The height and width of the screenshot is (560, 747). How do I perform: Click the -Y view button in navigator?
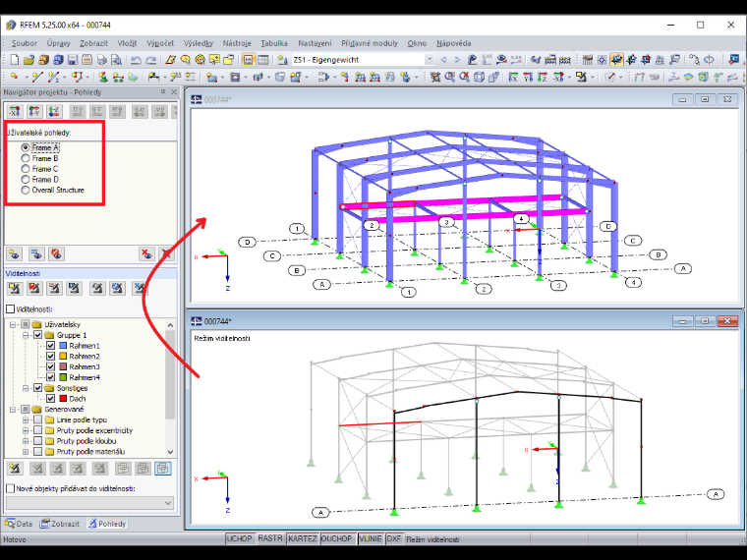click(34, 111)
